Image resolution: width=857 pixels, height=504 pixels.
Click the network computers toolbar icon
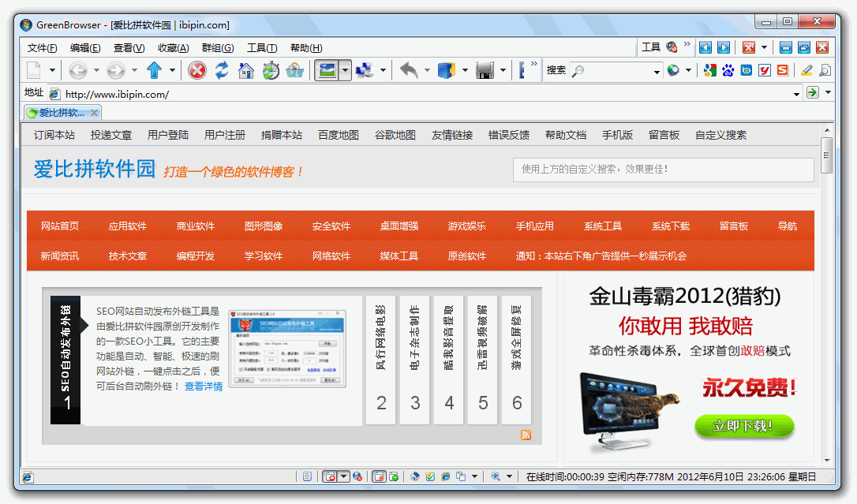pos(364,70)
